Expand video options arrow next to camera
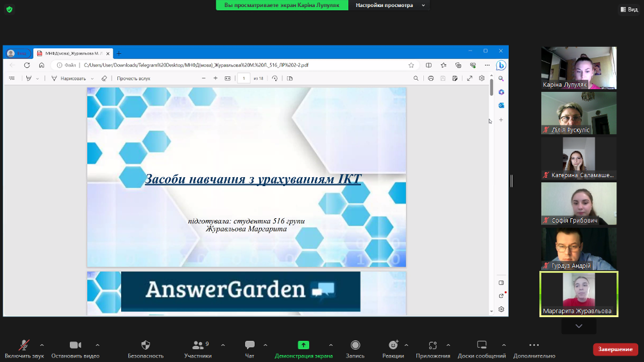 tap(97, 345)
